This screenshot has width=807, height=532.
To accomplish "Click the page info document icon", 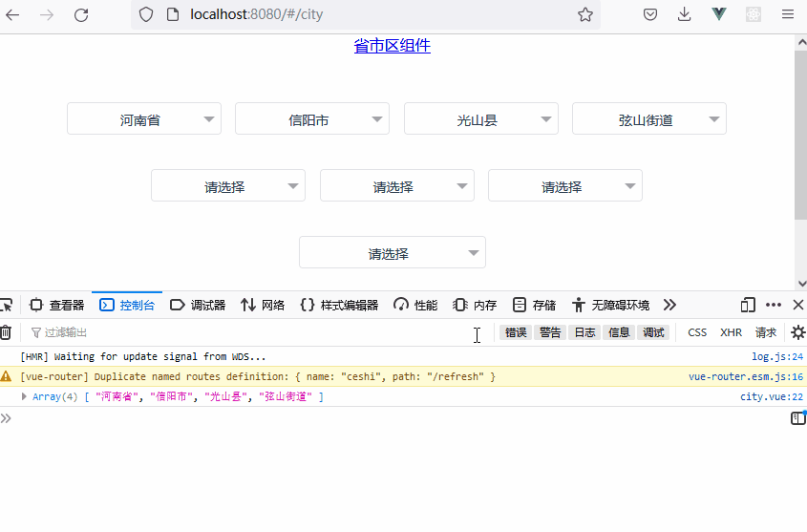I will (173, 14).
